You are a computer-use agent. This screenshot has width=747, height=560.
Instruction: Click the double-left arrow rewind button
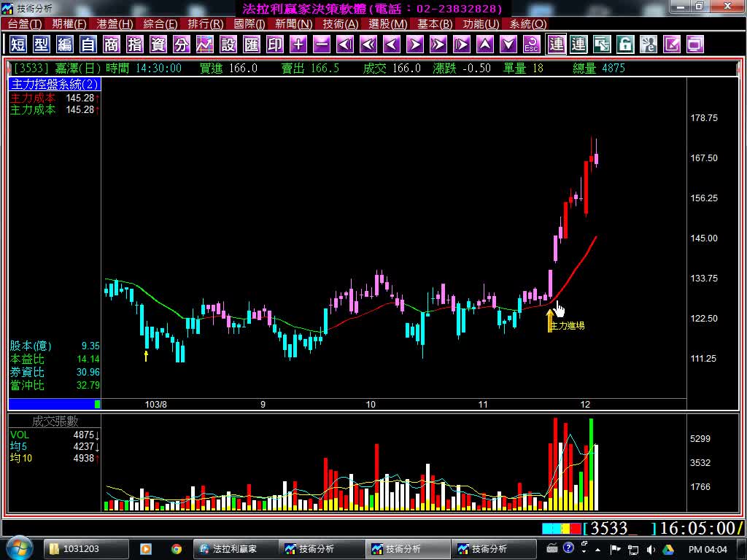pyautogui.click(x=368, y=44)
